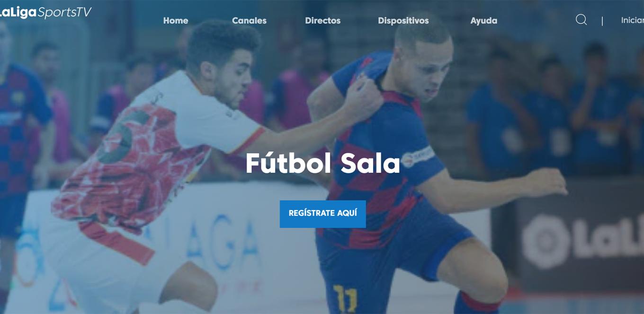Click the sponsor badge on the blue sleeve
The image size is (644, 314).
point(417,157)
